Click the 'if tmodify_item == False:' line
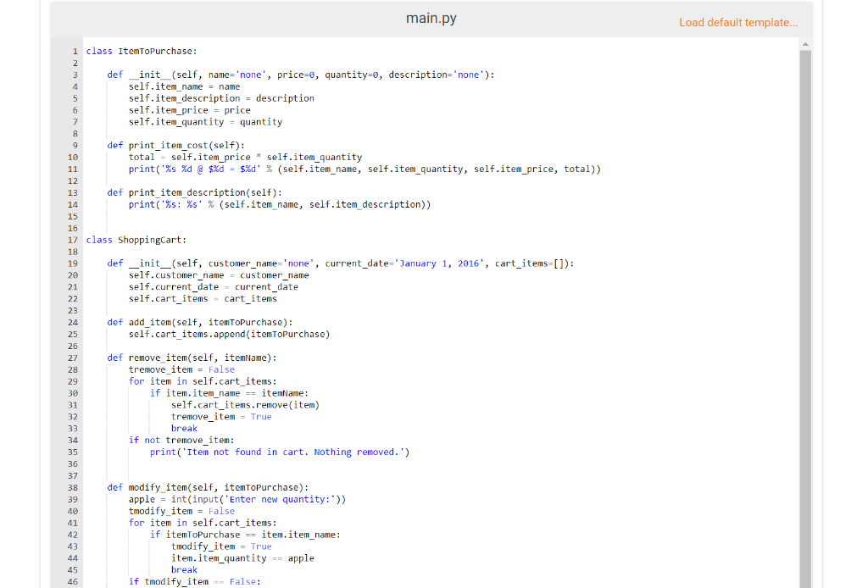Image resolution: width=868 pixels, height=588 pixels. [x=194, y=582]
